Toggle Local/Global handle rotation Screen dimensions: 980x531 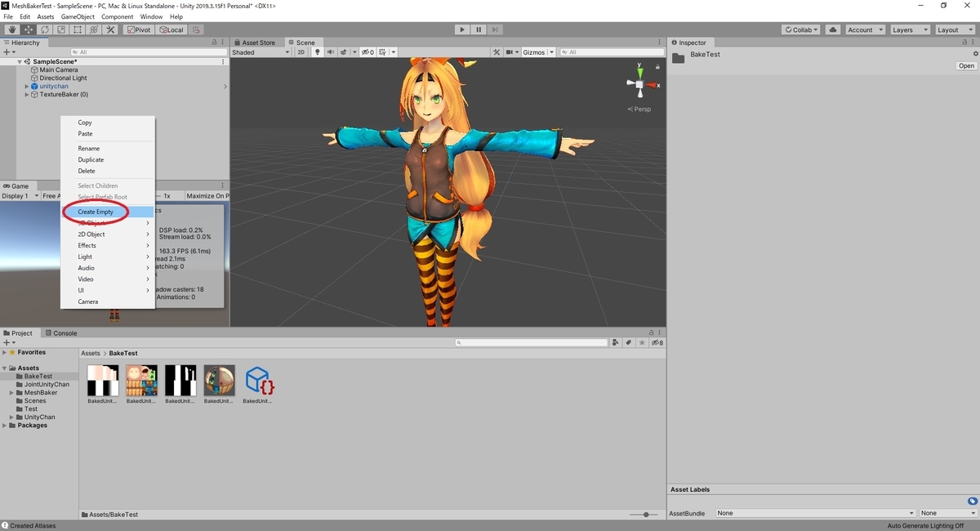(x=171, y=29)
